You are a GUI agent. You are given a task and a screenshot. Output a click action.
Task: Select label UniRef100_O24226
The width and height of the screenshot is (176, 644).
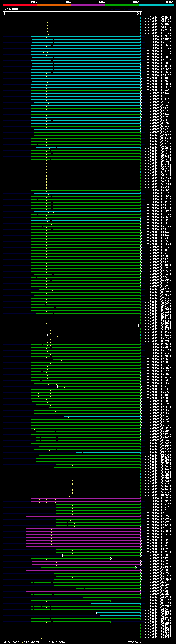[x=158, y=392]
